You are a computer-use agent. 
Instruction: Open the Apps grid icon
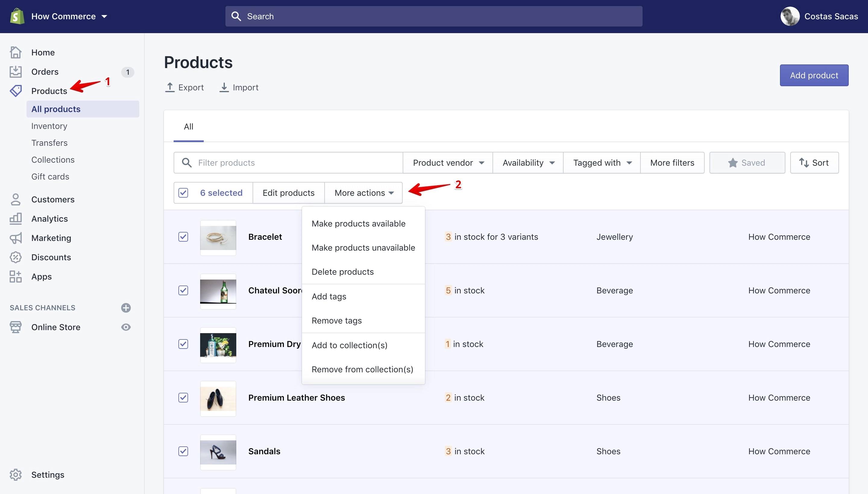point(16,277)
